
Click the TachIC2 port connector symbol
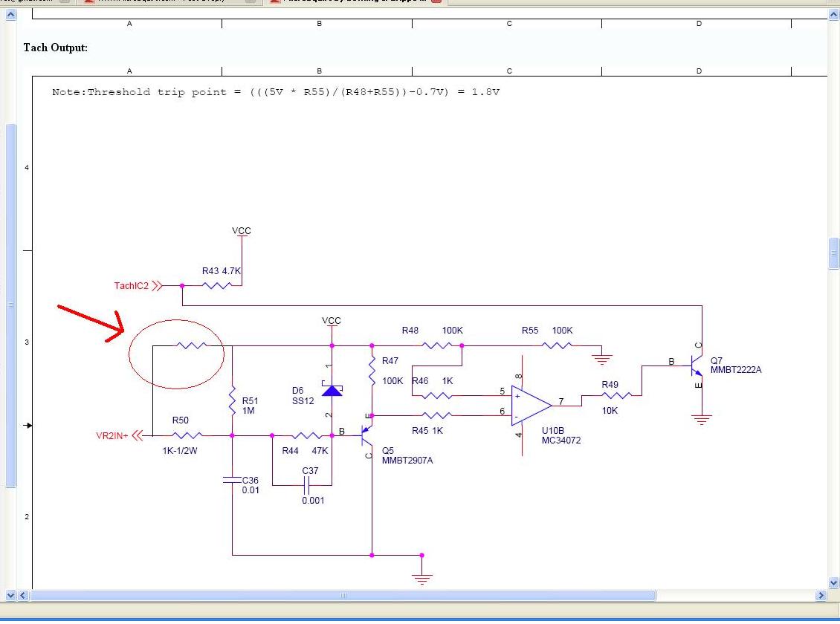(157, 285)
